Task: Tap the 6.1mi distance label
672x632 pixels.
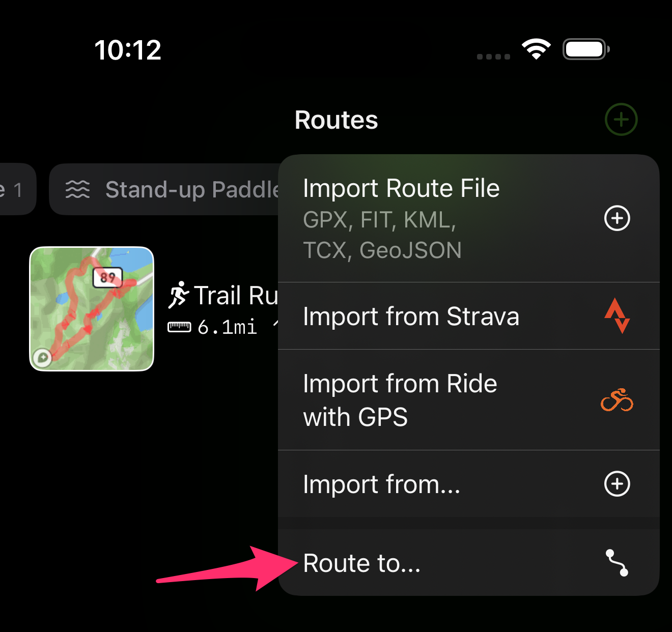Action: pos(227,327)
